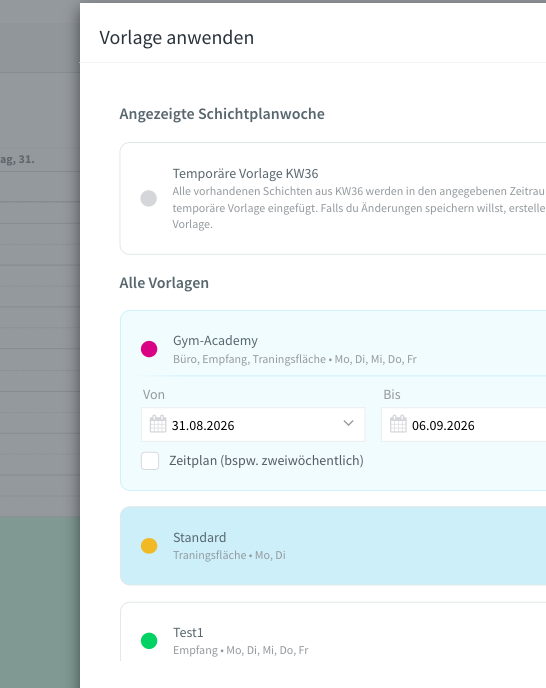
Task: Click the calendar icon in Bis field
Action: [x=399, y=424]
